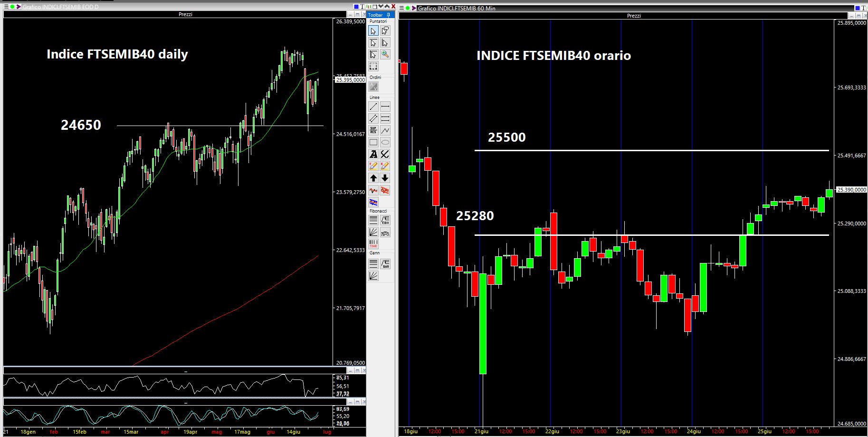
Task: Open the daily chart hamburger menu
Action: [6, 7]
